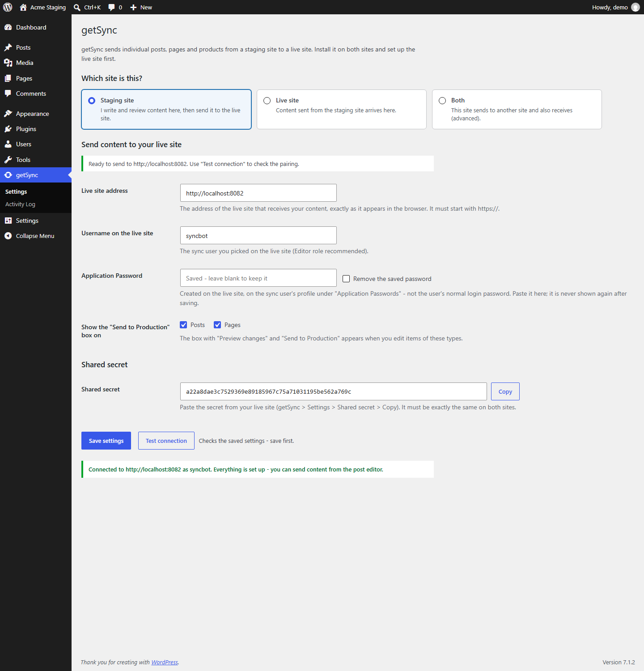Click the Plugins plug icon
Viewport: 644px width, 671px height.
pyautogui.click(x=8, y=129)
